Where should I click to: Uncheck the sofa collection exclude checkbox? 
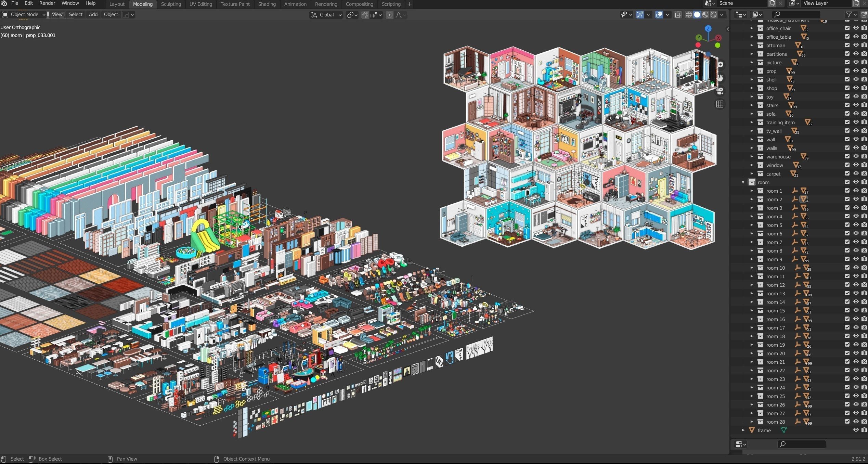(847, 114)
